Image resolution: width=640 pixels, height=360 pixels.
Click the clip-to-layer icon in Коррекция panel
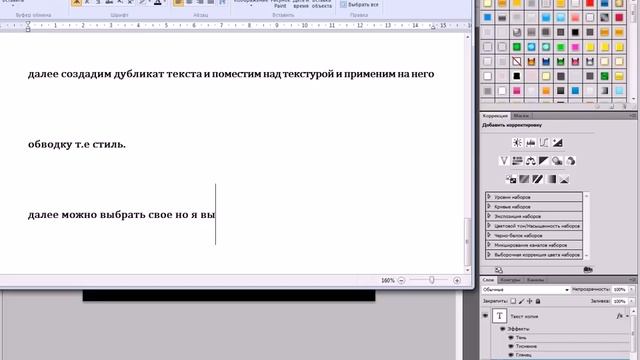(588, 270)
